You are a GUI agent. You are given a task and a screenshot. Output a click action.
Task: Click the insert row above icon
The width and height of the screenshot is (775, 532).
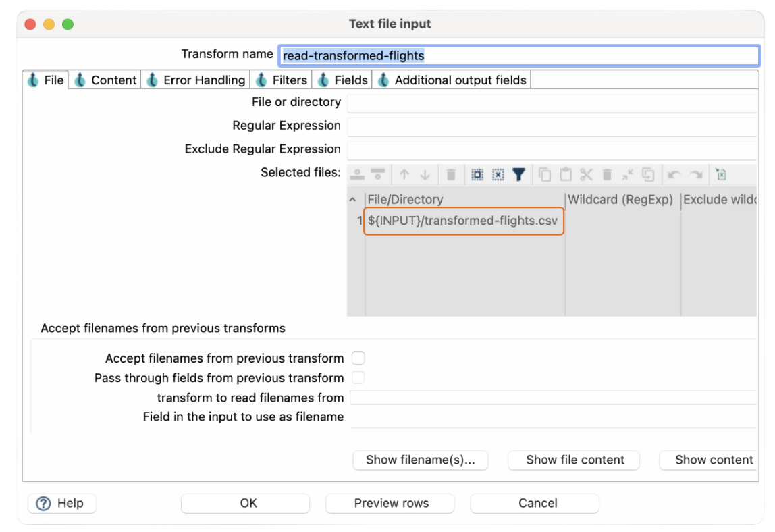pos(357,174)
